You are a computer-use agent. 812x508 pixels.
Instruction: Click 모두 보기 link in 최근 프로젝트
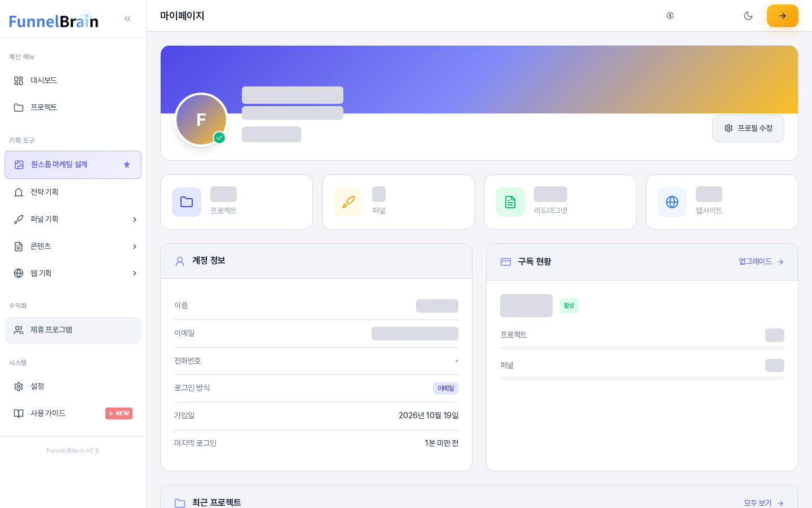coord(764,503)
